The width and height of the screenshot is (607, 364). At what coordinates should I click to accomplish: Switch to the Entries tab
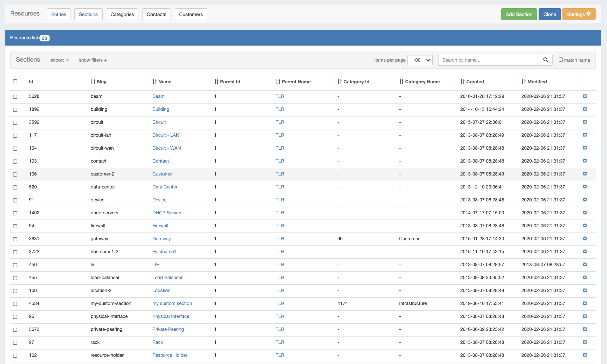point(59,14)
